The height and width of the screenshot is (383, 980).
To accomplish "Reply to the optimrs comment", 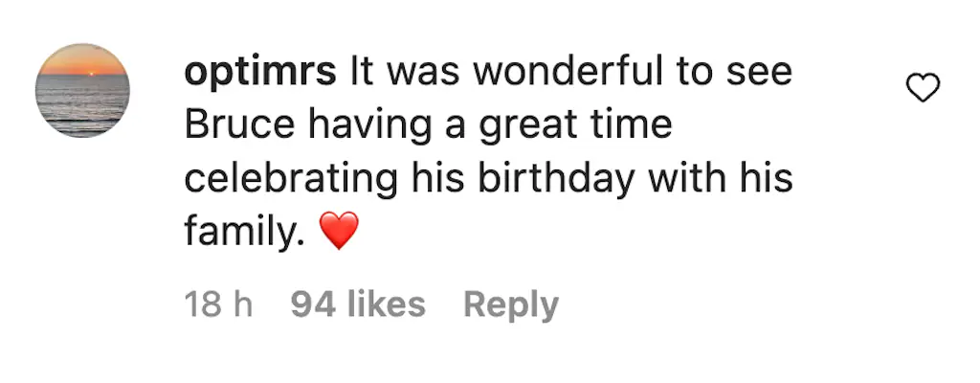I will click(x=510, y=304).
